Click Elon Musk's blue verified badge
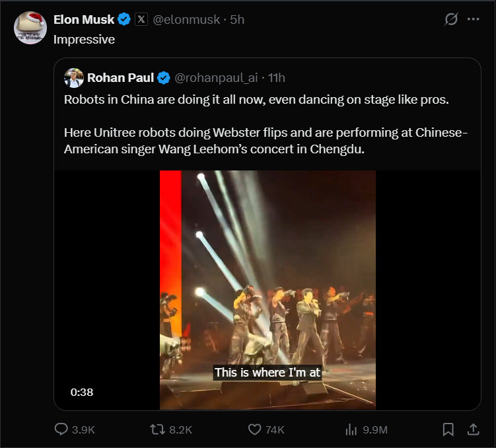496x448 pixels. 124,20
